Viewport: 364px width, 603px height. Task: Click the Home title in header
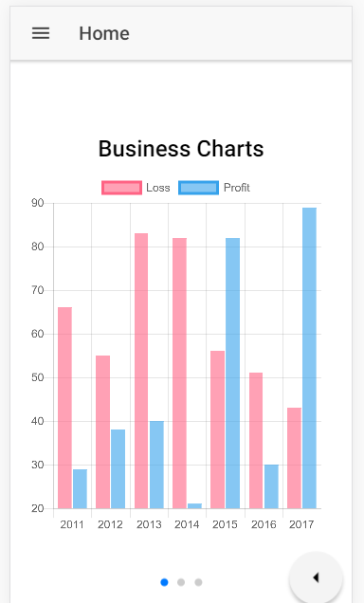[x=104, y=33]
